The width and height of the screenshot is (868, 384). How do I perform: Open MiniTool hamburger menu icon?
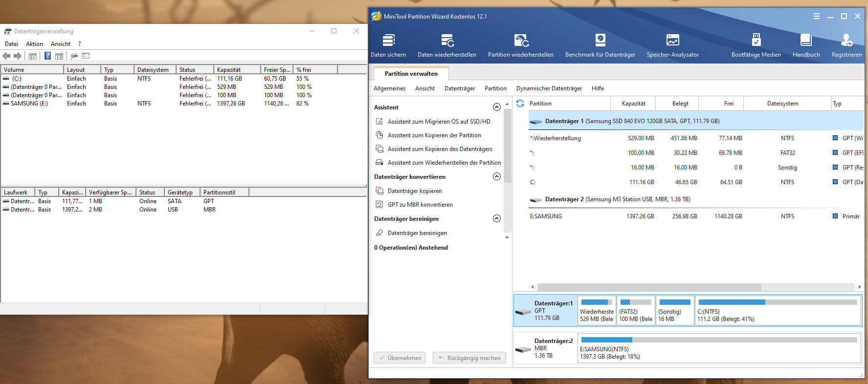[x=817, y=16]
